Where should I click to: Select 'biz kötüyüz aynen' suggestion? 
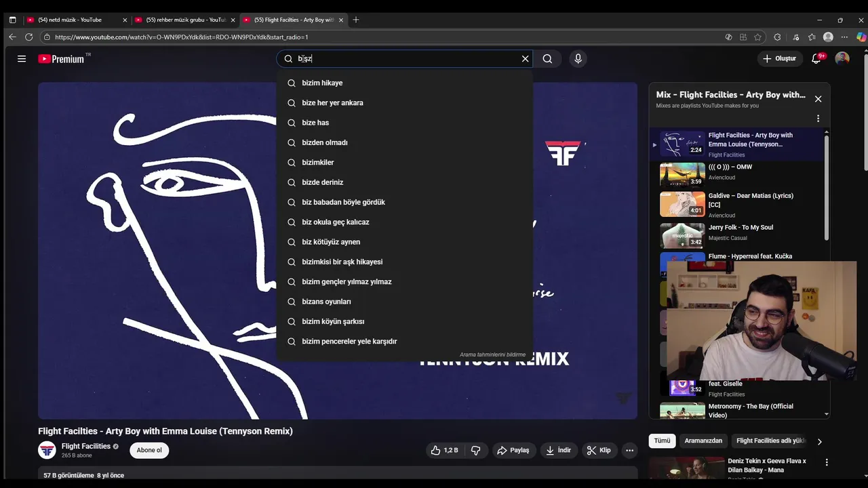point(404,242)
